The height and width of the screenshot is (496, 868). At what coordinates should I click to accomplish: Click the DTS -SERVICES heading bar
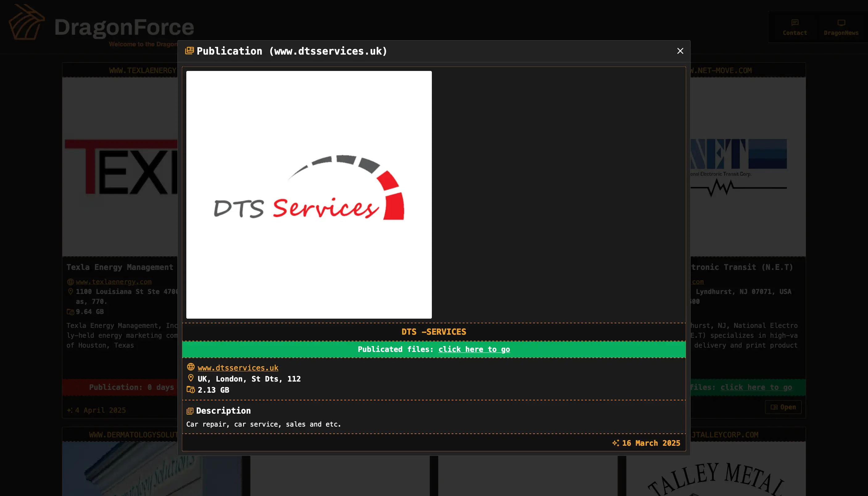pyautogui.click(x=433, y=332)
